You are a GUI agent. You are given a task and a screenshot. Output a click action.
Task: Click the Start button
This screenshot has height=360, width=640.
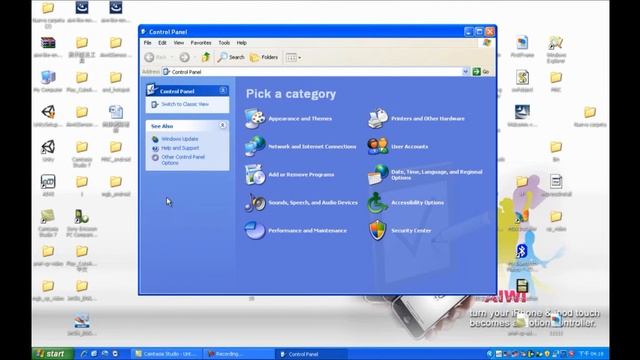(53, 353)
